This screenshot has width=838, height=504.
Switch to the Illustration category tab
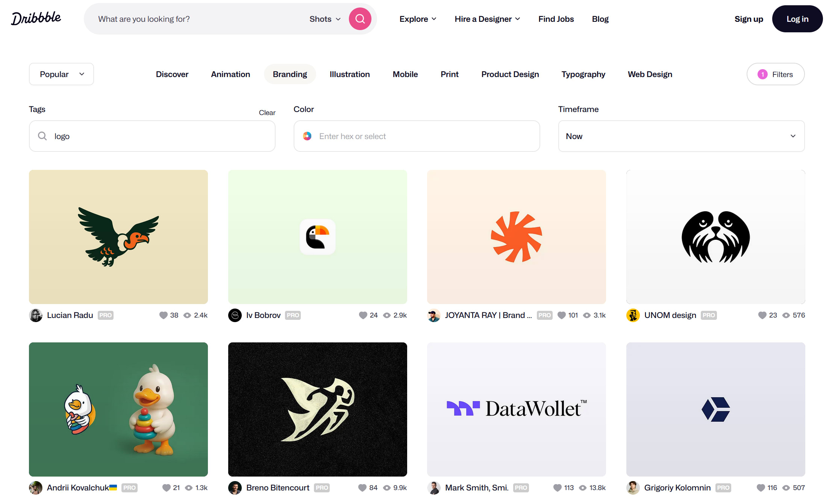[x=349, y=74]
